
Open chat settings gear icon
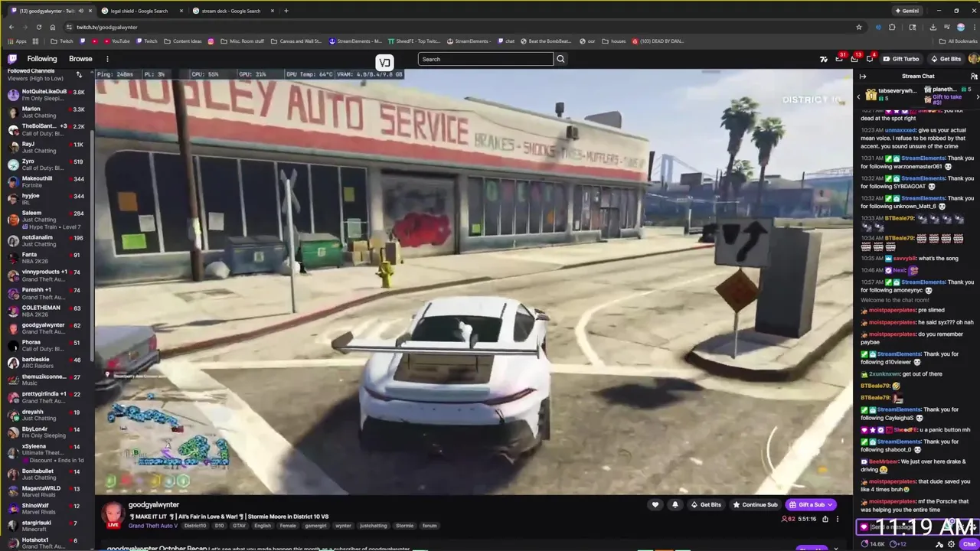pos(952,544)
